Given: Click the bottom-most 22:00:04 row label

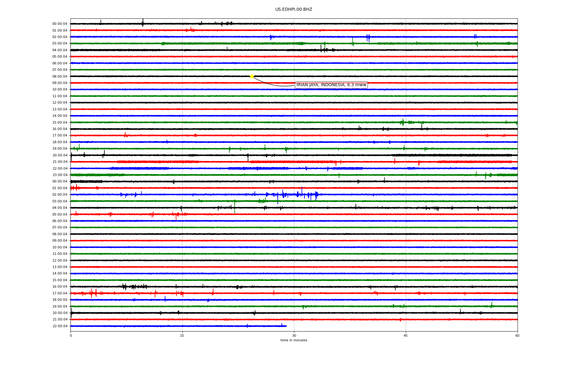Looking at the screenshot, I should pos(60,326).
